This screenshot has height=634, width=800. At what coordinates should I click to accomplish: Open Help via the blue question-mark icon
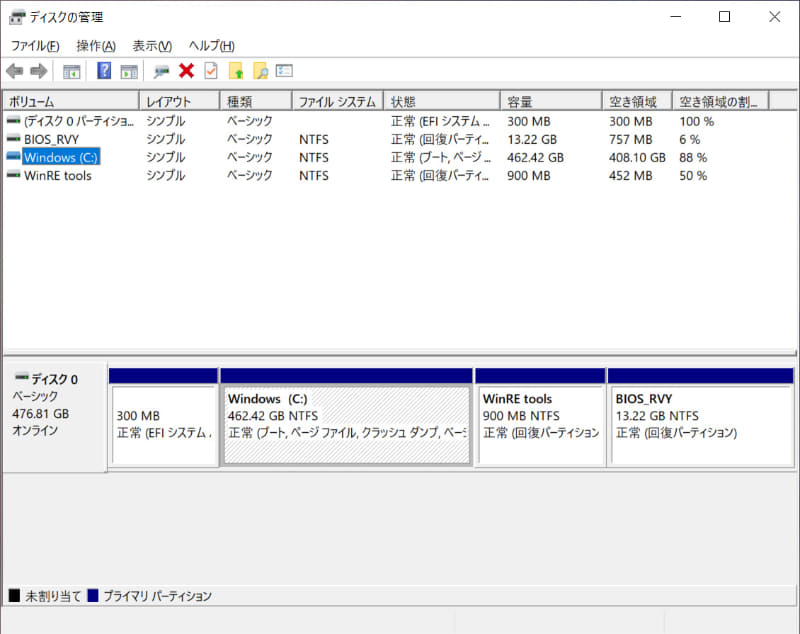pos(104,70)
